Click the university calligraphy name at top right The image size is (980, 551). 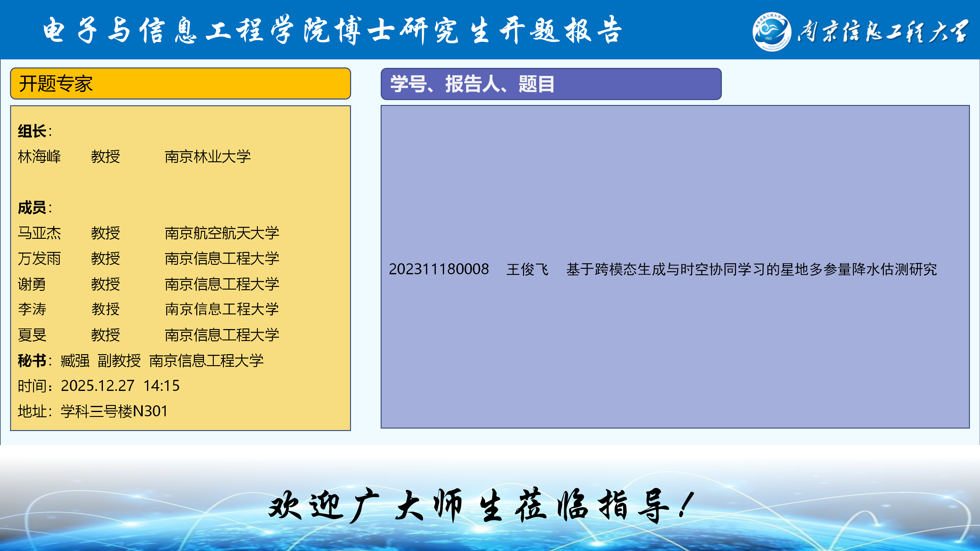coord(883,32)
